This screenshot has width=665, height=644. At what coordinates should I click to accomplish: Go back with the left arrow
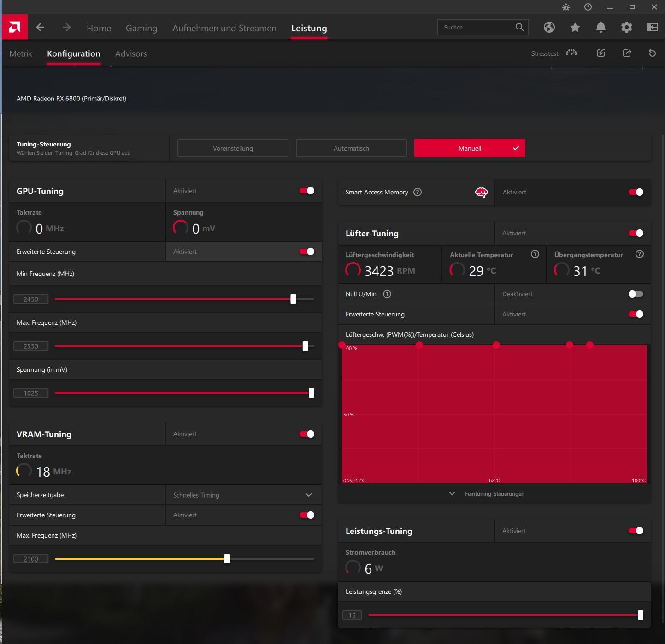(x=40, y=27)
